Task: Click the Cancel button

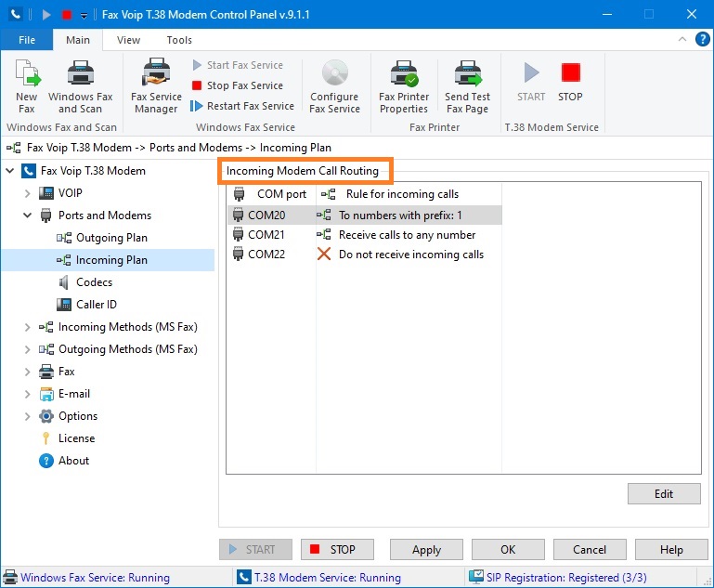Action: point(590,549)
